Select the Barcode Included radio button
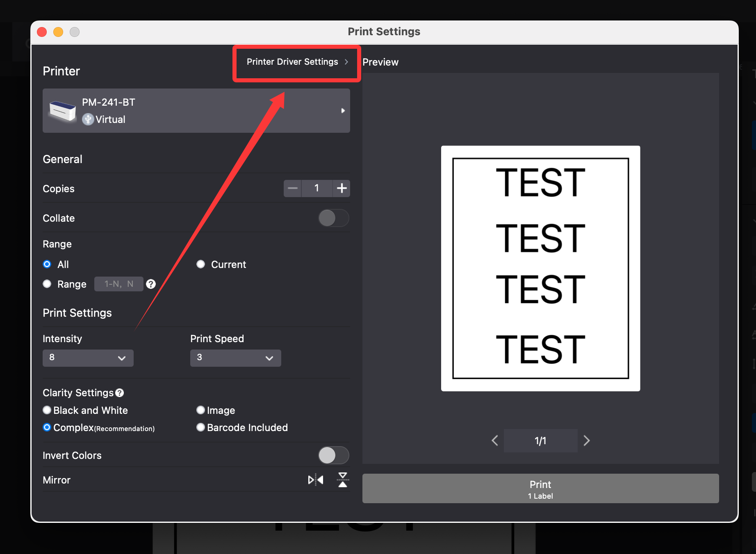Image resolution: width=756 pixels, height=554 pixels. [x=200, y=427]
